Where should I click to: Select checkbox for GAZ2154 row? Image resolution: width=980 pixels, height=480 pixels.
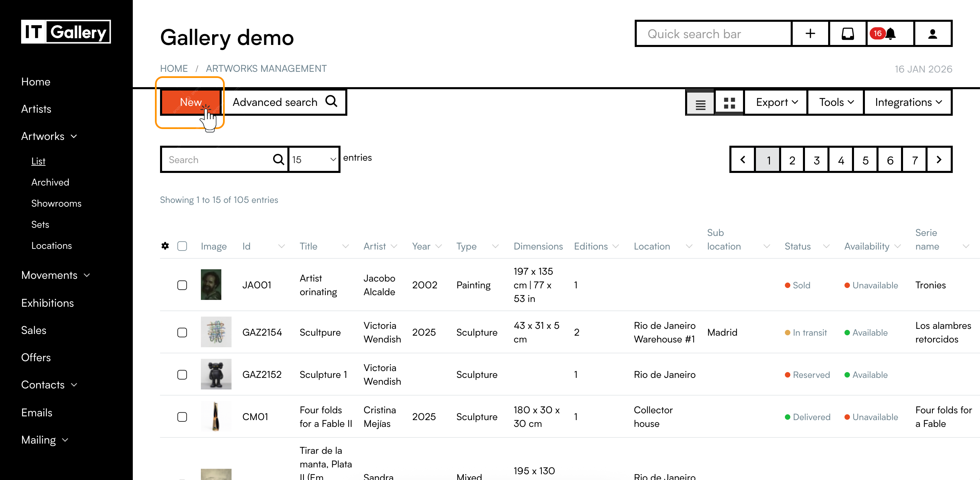[x=182, y=332]
